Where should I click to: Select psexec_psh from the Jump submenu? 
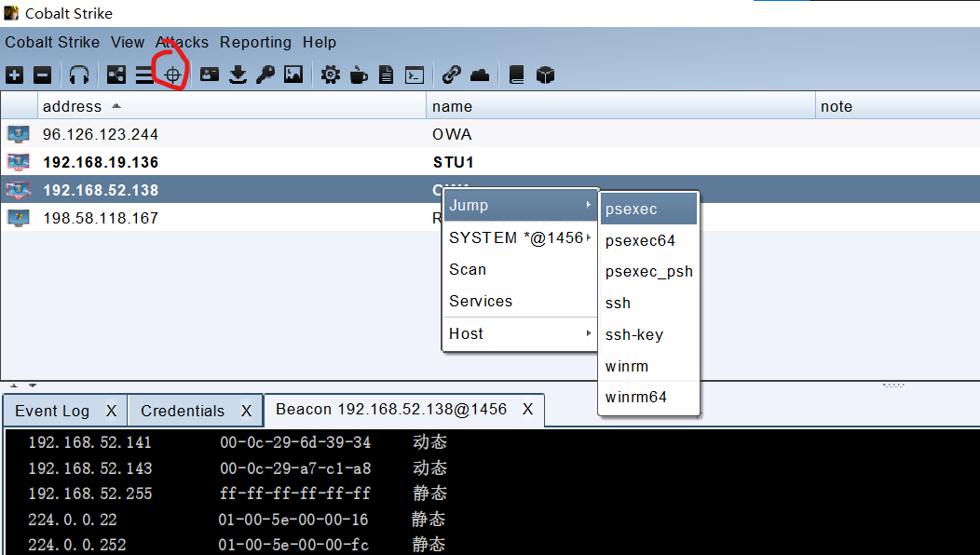tap(648, 271)
